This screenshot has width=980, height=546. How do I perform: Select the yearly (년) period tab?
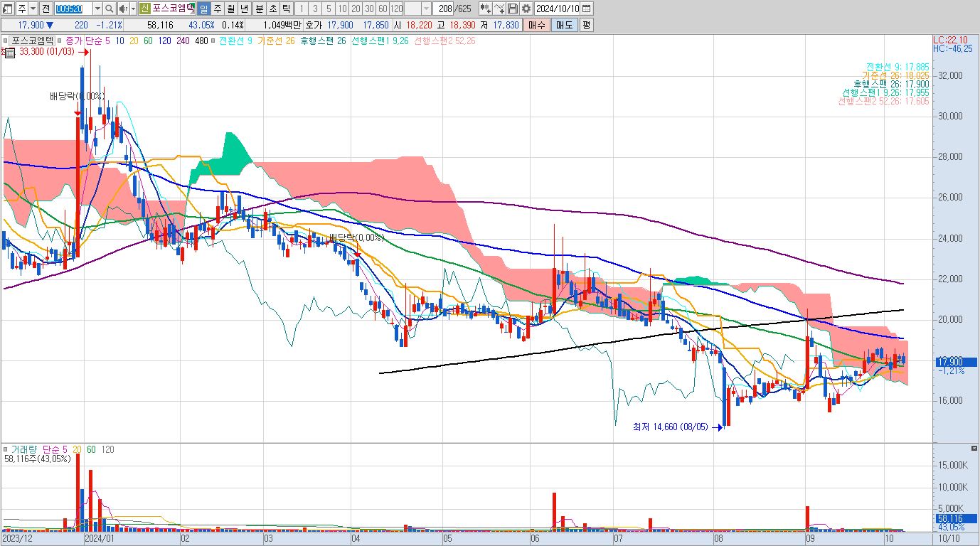[245, 9]
